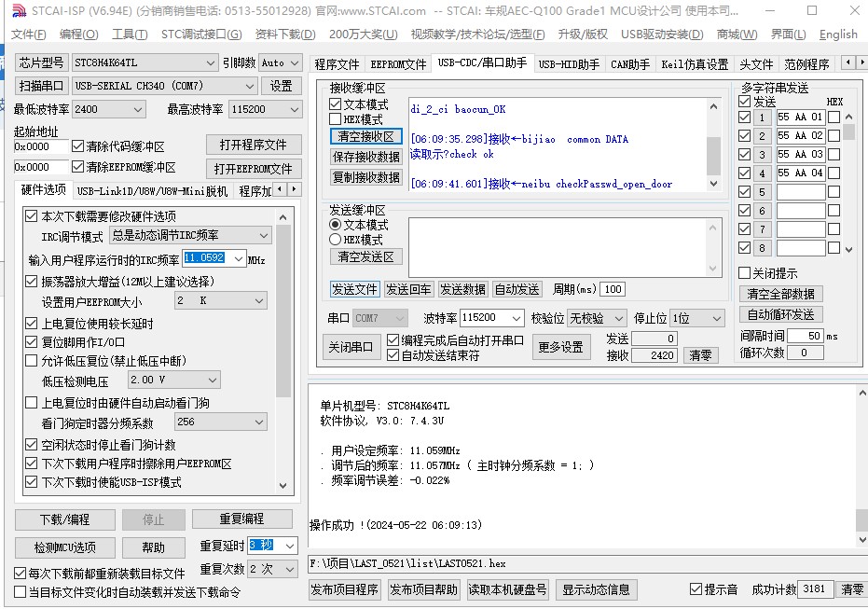Open the Keil仿真设置 tab

coord(695,64)
